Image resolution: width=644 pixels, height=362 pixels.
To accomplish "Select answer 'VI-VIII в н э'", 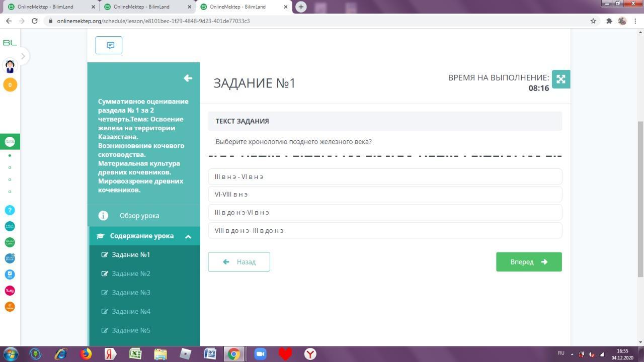I will click(384, 195).
